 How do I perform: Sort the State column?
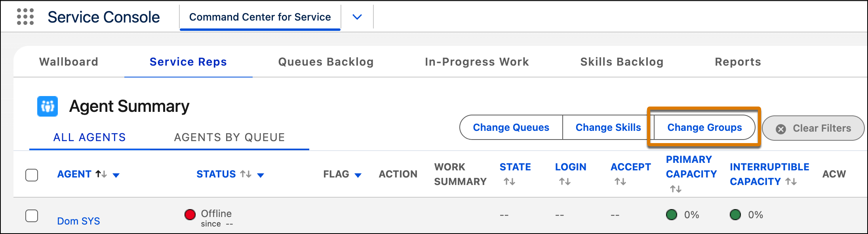509,181
